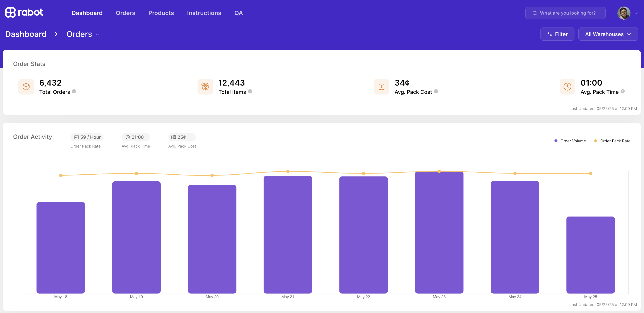Expand the Orders breadcrumb dropdown
This screenshot has width=644, height=313.
pos(83,34)
